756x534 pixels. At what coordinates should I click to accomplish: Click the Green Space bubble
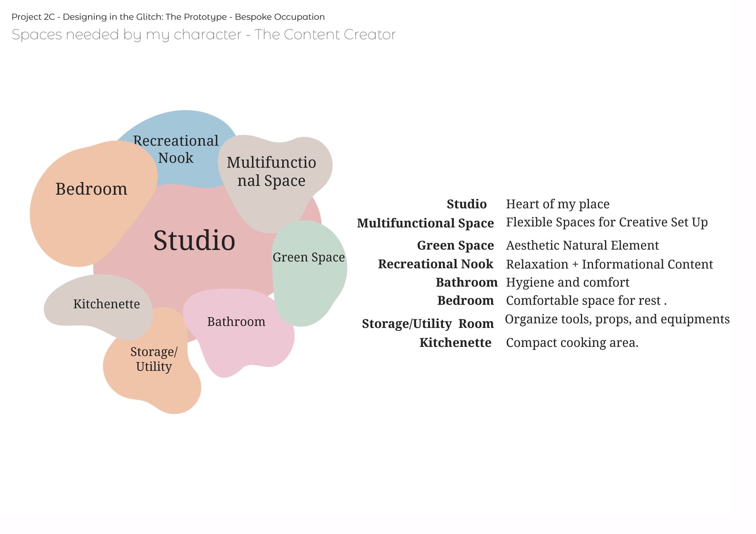tap(308, 272)
